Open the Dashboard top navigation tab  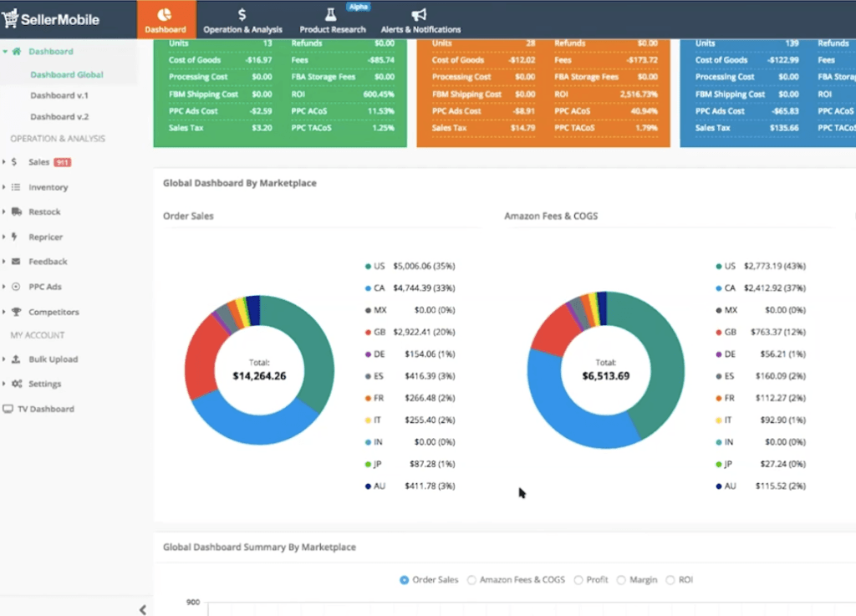166,20
